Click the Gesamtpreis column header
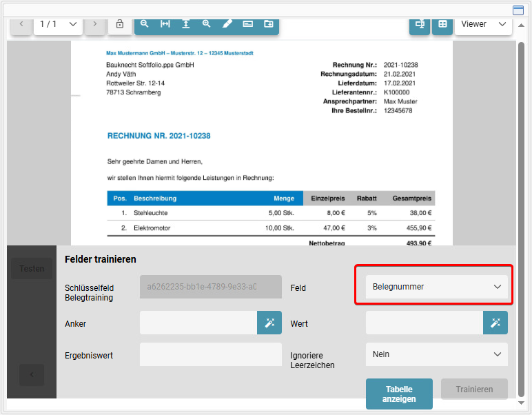The height and width of the screenshot is (415, 532). (412, 199)
